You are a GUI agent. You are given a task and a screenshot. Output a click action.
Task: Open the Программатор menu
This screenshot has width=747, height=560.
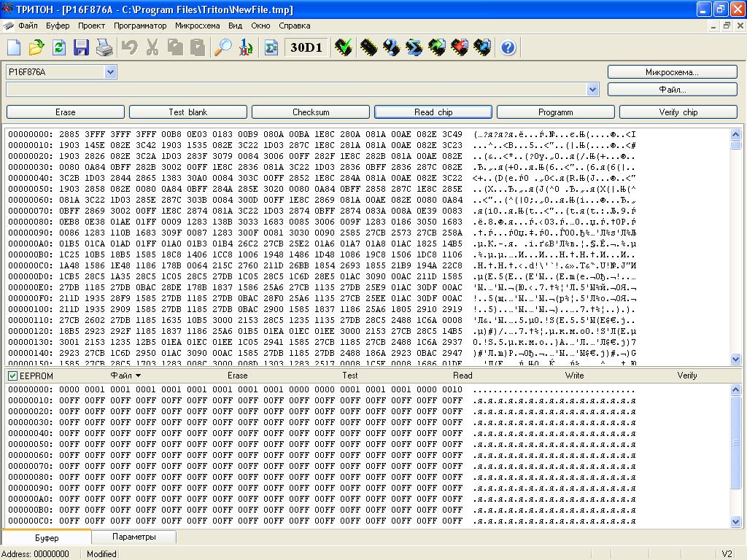(140, 26)
